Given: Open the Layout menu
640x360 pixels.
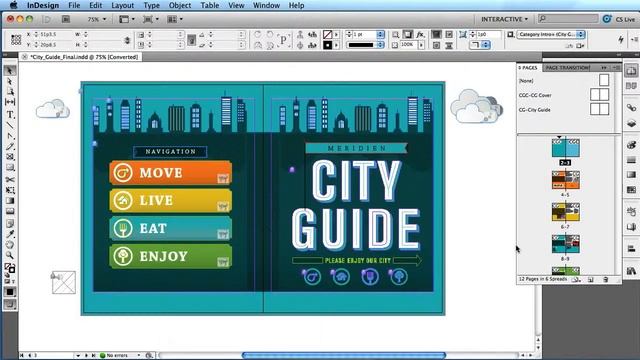Looking at the screenshot, I should click(x=122, y=5).
